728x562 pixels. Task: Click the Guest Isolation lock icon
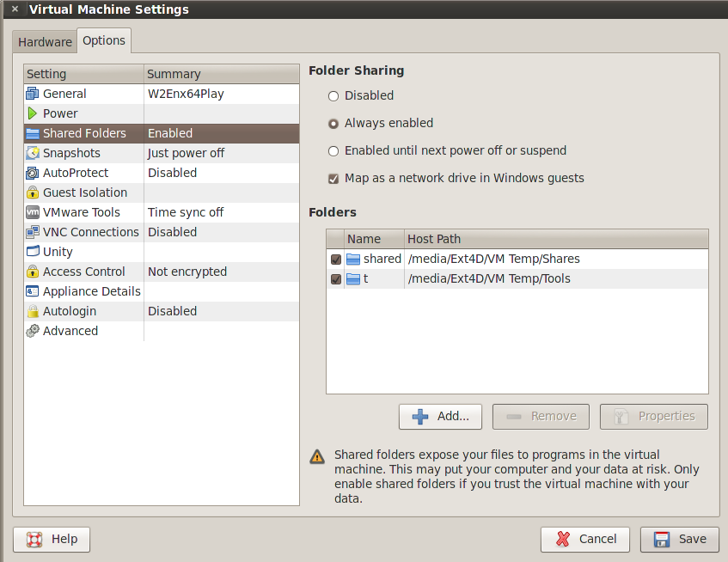[33, 192]
